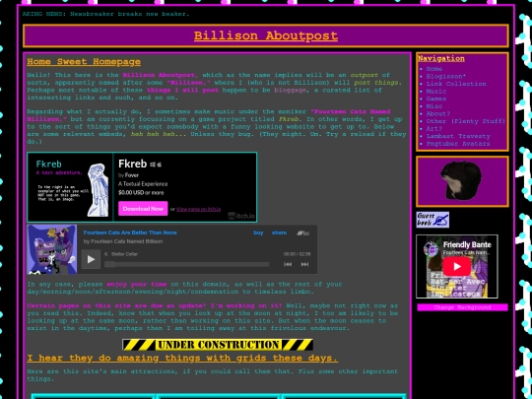Screen dimensions: 532x399
Task: Open the YouTube channel avatar on video embed
Action: [x=431, y=249]
